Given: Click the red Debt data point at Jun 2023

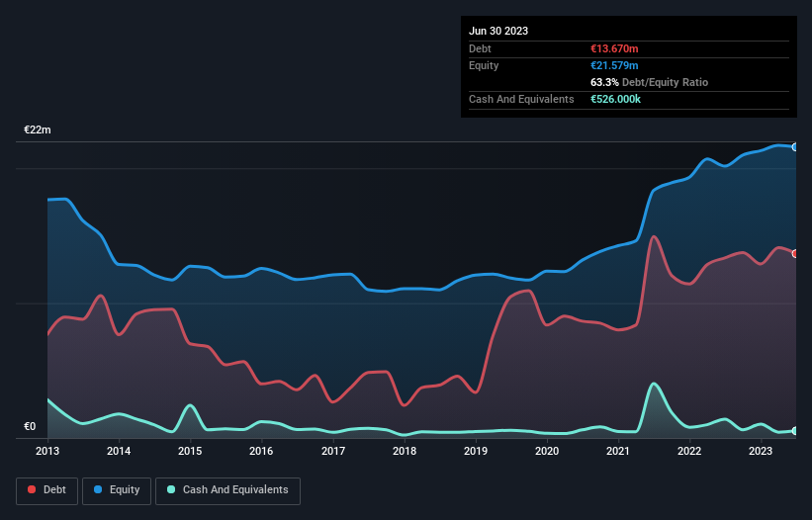Looking at the screenshot, I should (795, 253).
